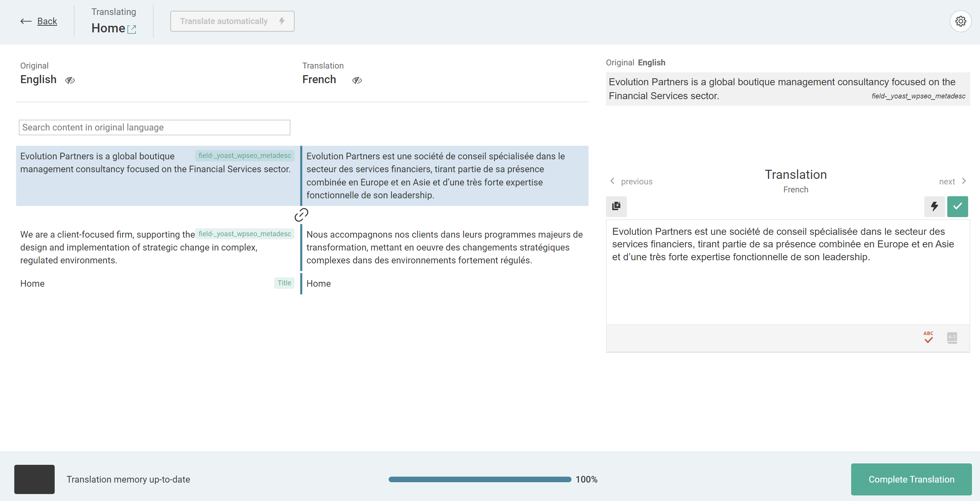Click inside the French translation text editor
This screenshot has width=980, height=501.
pyautogui.click(x=788, y=272)
